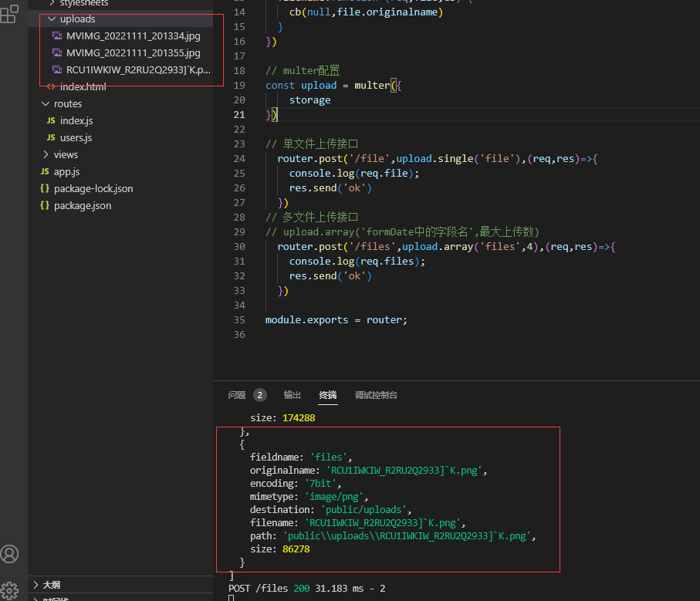
Task: Click the problems count badge showing 2
Action: (260, 395)
